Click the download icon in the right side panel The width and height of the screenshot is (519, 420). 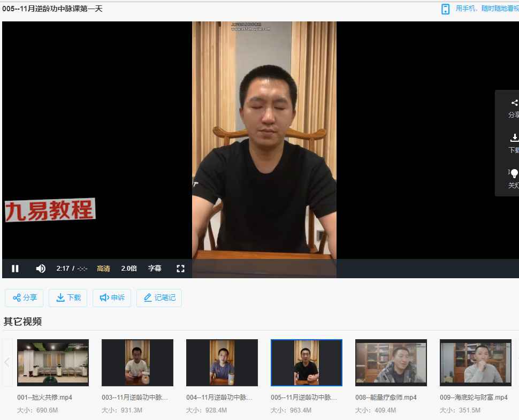click(514, 138)
